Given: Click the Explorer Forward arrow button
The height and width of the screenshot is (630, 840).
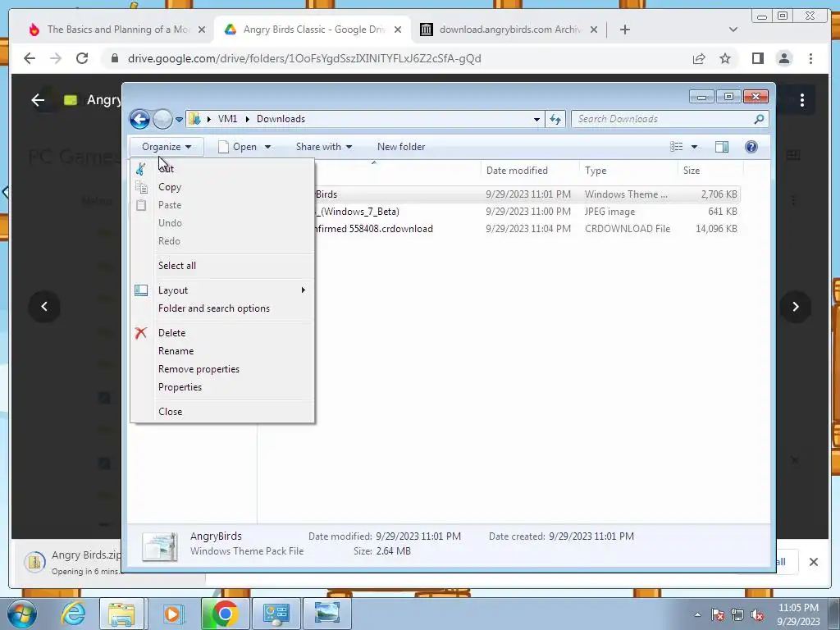Looking at the screenshot, I should 162,119.
